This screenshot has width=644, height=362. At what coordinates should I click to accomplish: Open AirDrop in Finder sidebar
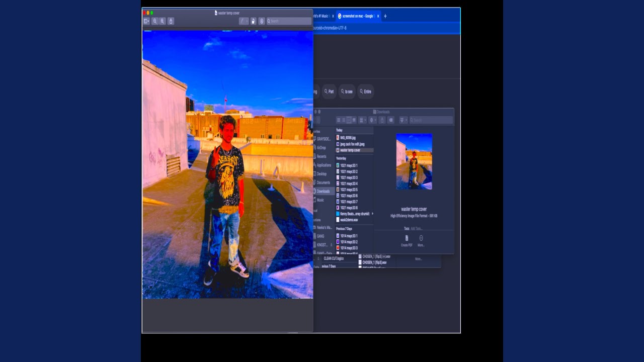(x=320, y=148)
